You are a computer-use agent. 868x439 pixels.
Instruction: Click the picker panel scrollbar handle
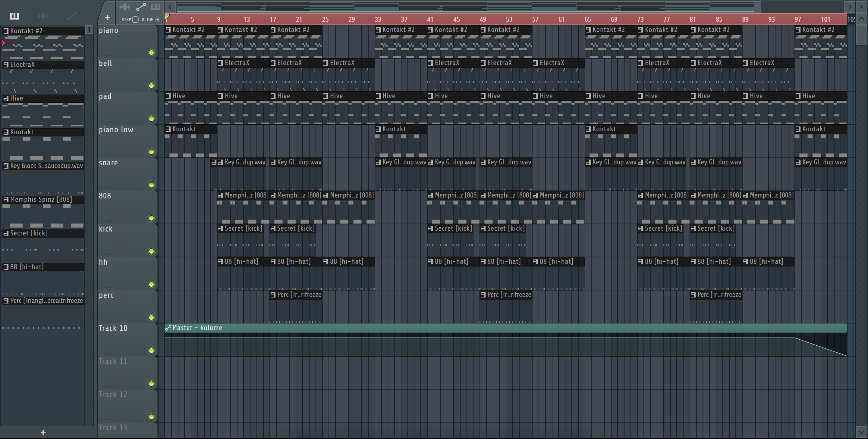pyautogui.click(x=89, y=30)
